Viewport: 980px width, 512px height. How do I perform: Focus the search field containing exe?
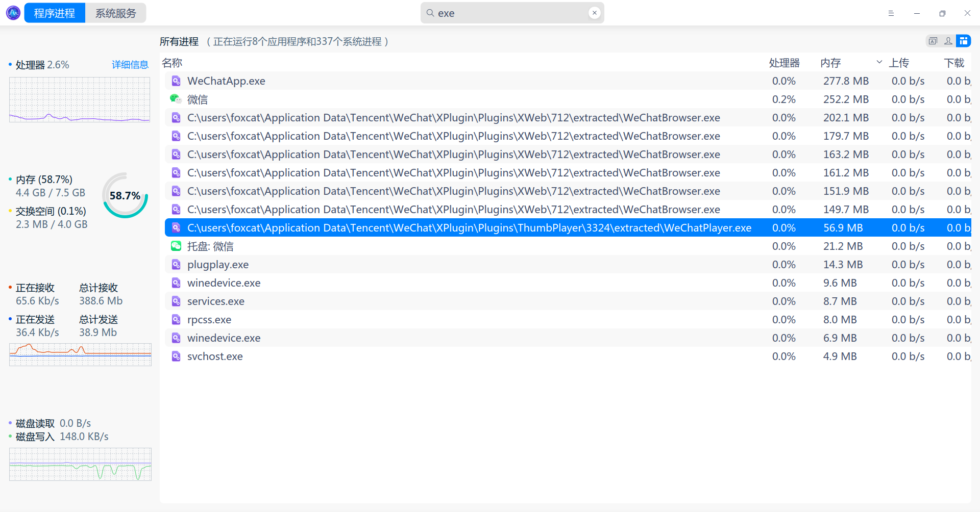pos(512,13)
